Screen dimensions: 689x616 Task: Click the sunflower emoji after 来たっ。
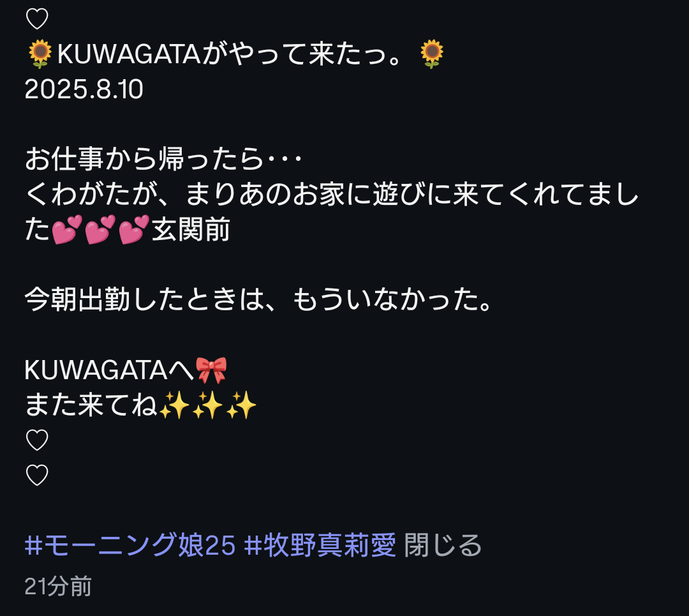(432, 54)
